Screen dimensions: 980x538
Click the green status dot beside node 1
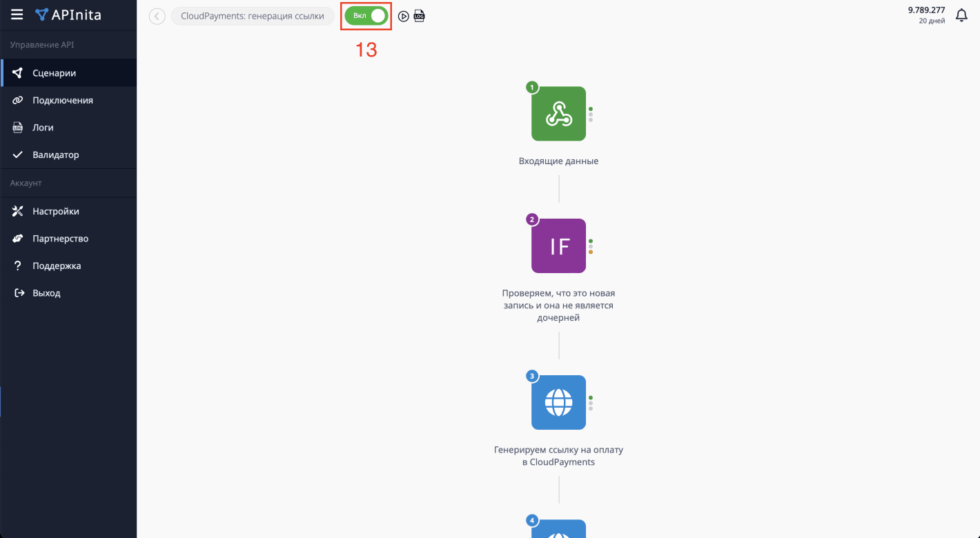(591, 109)
